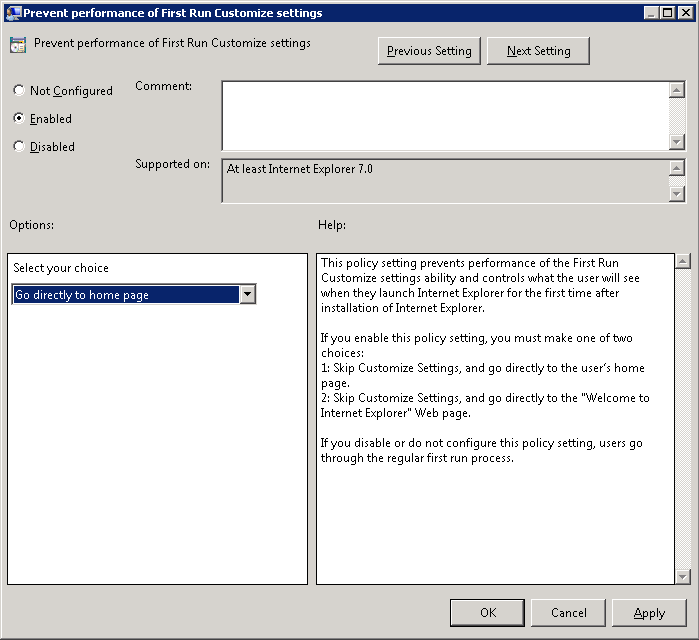Screen dimensions: 699x640
Task: Click the Comment box scroll-down arrow
Action: (677, 142)
